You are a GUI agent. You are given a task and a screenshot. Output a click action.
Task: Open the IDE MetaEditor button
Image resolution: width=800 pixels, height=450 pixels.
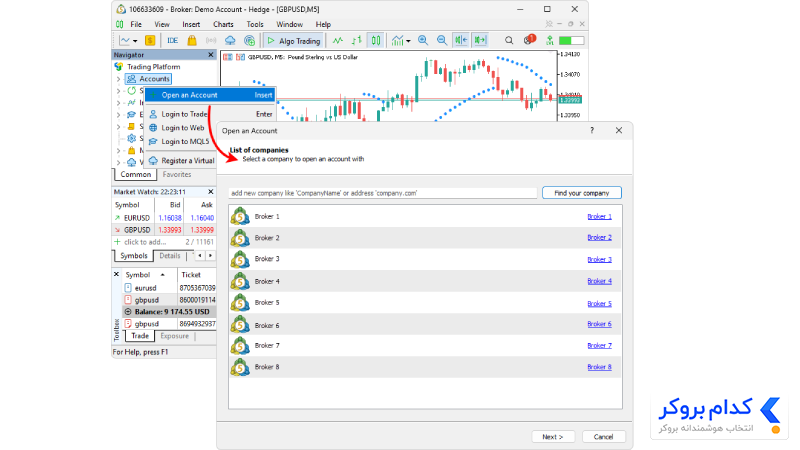[172, 40]
